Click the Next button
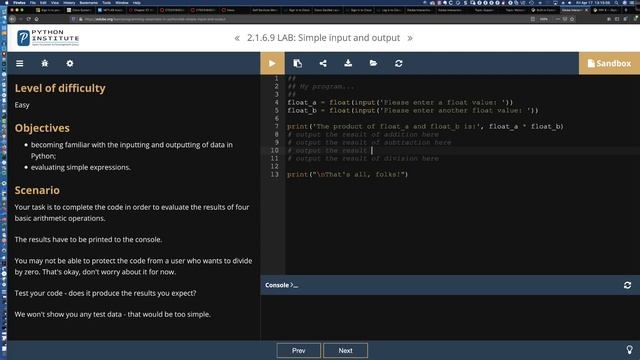 [345, 351]
